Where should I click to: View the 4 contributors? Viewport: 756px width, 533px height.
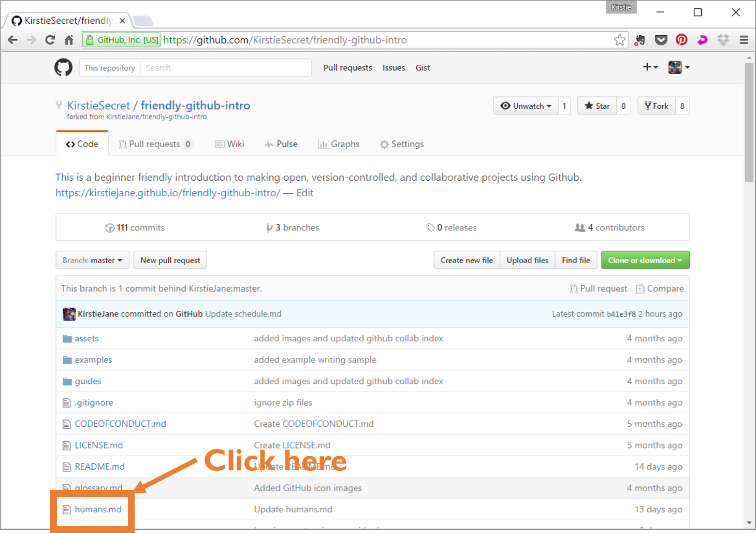609,227
